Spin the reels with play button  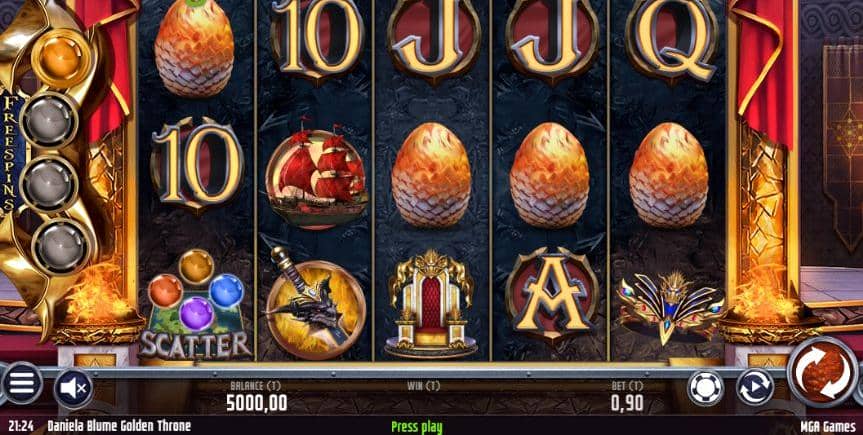point(823,372)
